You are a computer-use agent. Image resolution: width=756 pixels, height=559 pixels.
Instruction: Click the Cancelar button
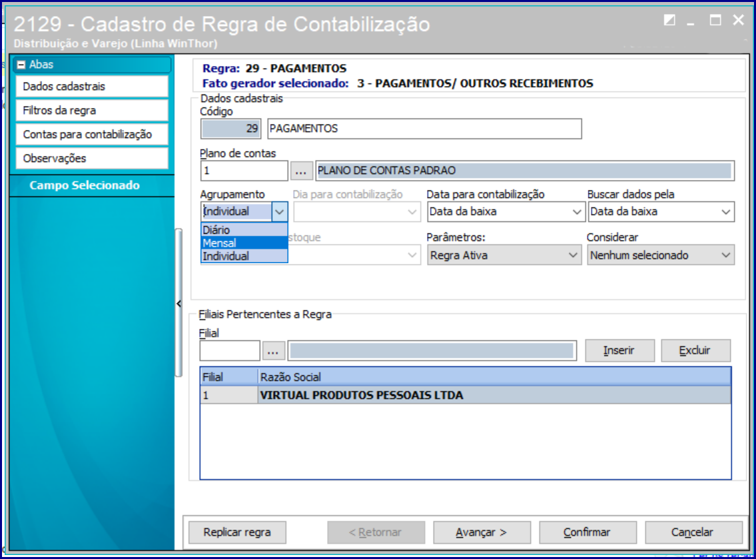[693, 532]
